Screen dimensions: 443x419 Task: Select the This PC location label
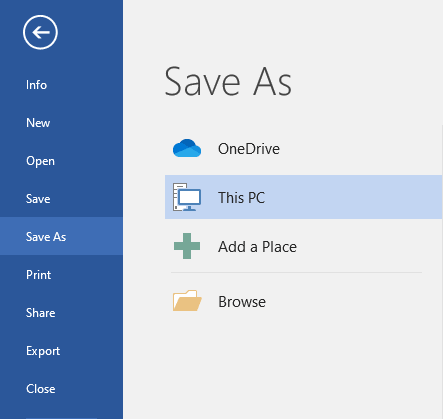point(241,197)
